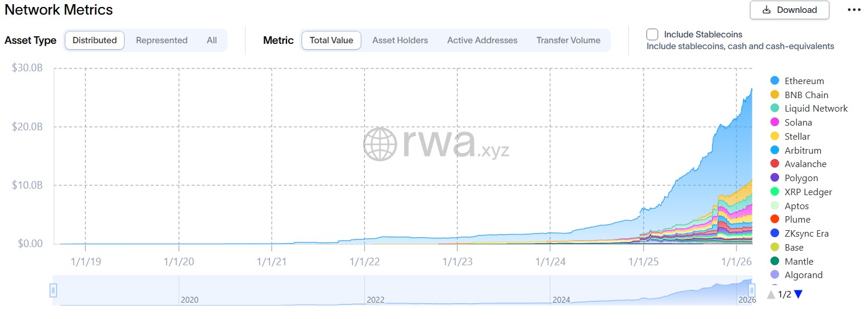Click the Solana legend color dot
Screen dimensions: 868x319
[774, 122]
